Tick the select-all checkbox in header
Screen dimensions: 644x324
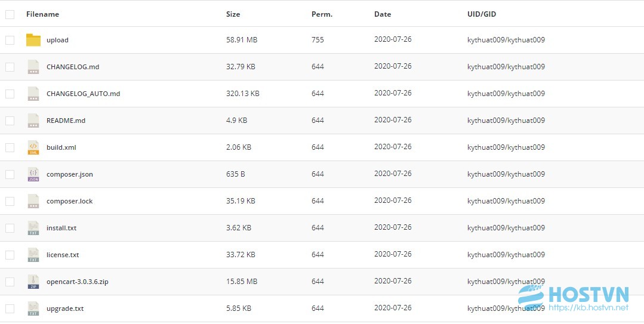[10, 14]
